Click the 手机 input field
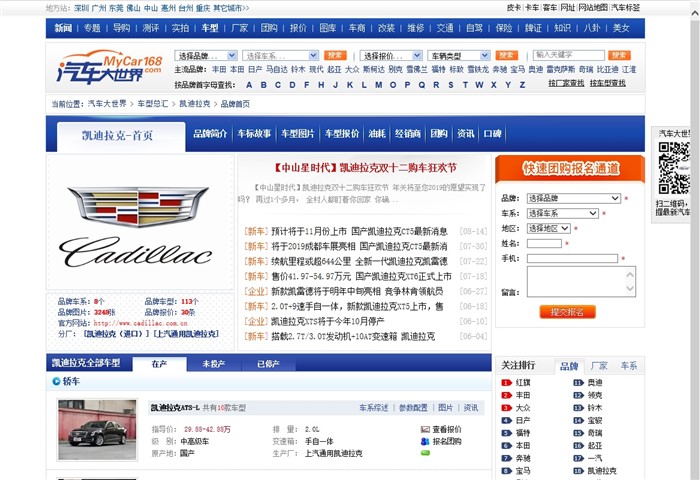 572,259
